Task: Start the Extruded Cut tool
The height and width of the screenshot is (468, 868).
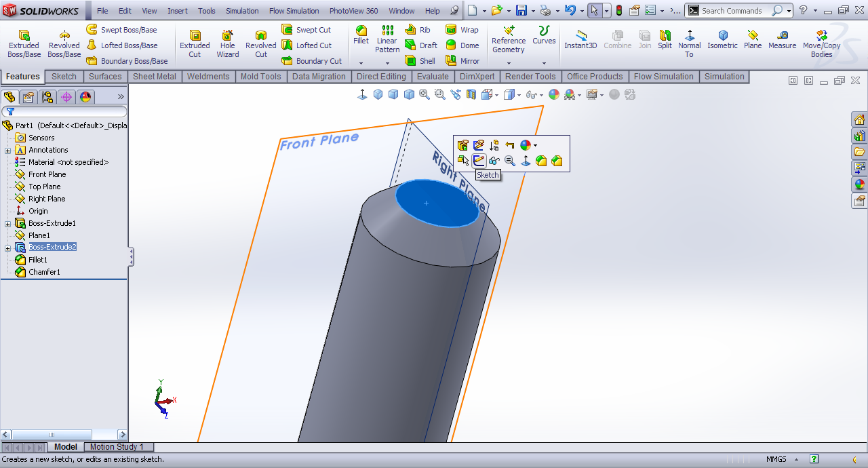Action: pos(195,44)
